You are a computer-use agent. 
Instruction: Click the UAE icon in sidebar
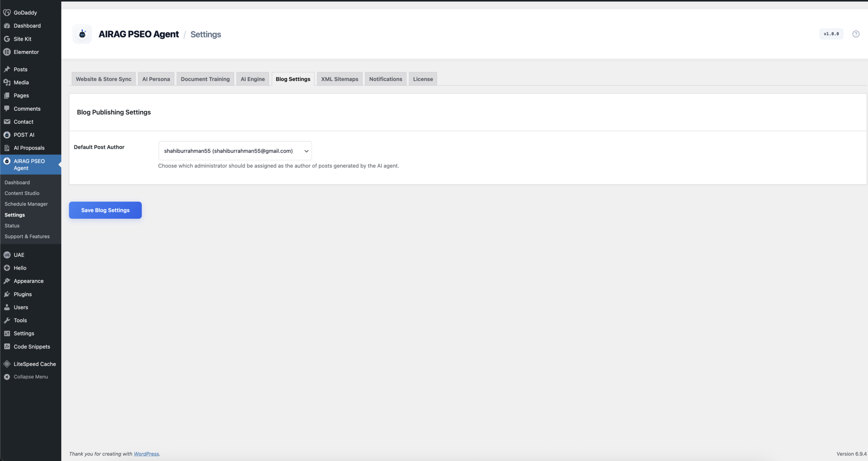(x=7, y=255)
